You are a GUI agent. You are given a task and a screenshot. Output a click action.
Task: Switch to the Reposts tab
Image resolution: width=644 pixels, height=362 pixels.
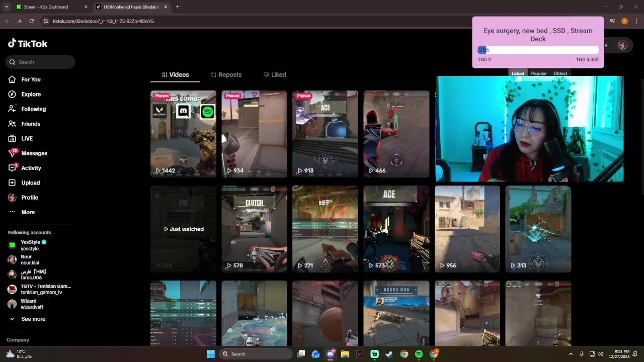[226, 74]
